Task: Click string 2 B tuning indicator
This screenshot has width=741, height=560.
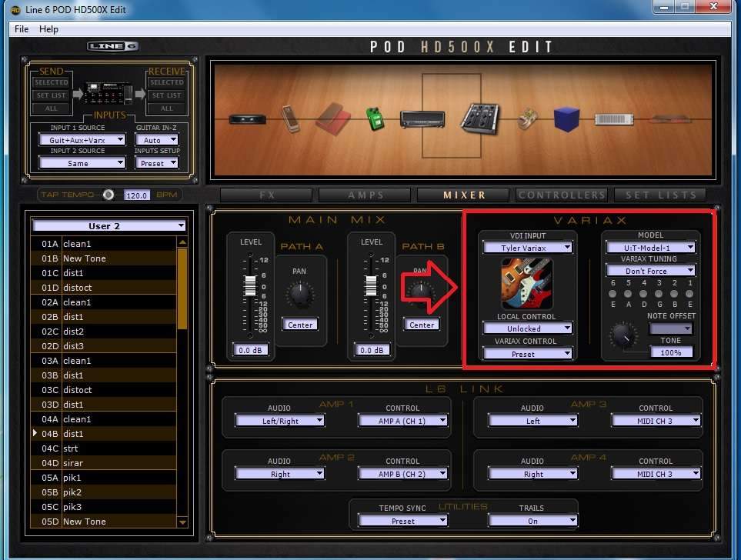Action: coord(674,294)
